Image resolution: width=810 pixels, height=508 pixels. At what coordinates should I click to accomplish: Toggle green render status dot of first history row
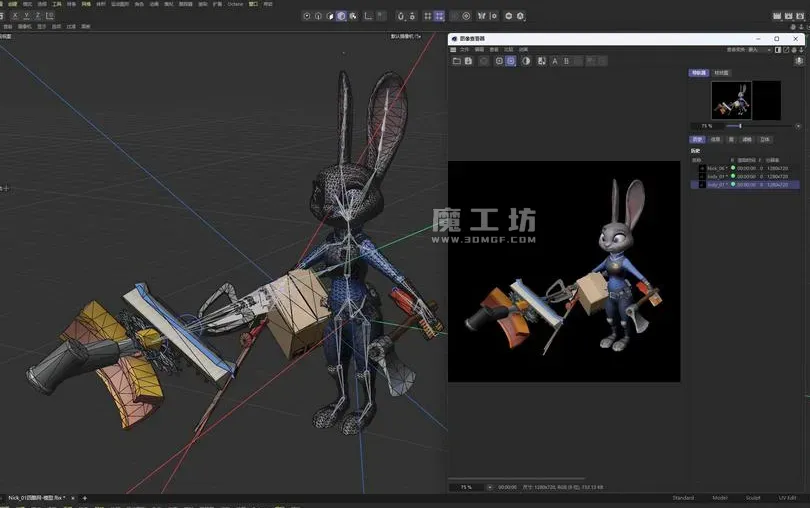[733, 167]
